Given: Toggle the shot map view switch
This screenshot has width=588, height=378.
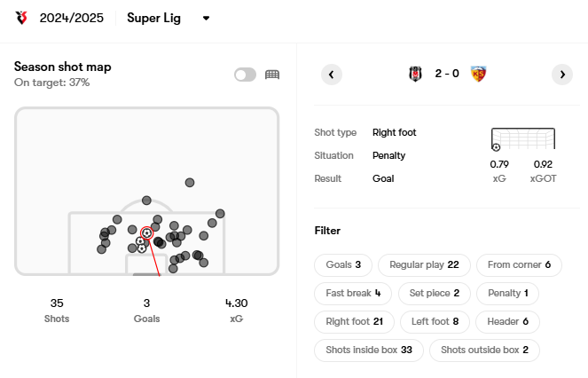Looking at the screenshot, I should (246, 75).
